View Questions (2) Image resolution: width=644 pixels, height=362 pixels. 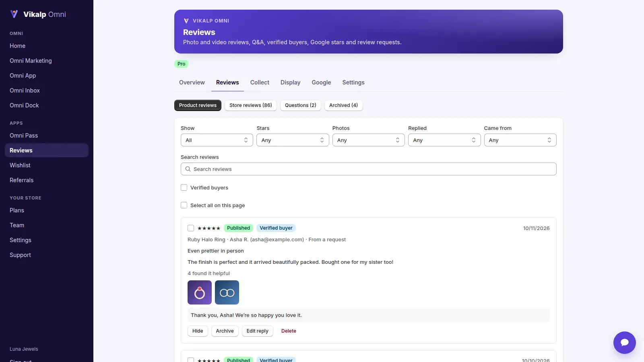tap(301, 105)
